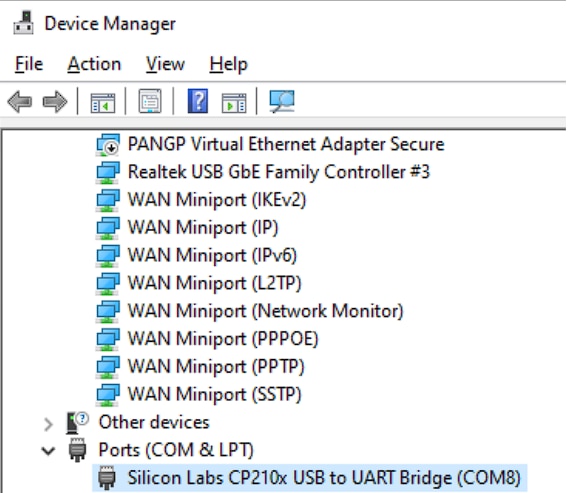The width and height of the screenshot is (577, 493).
Task: Expand the Other devices node
Action: 48,424
